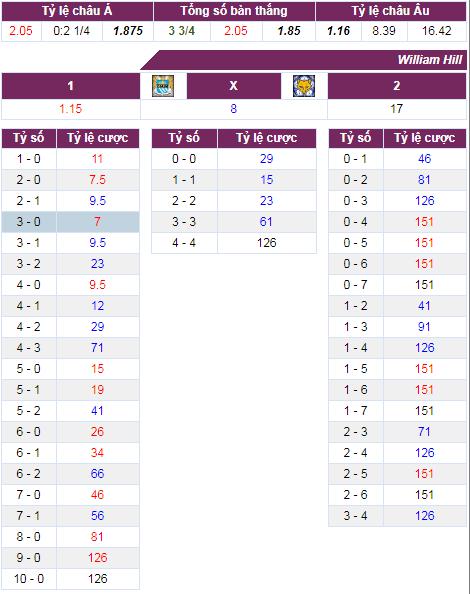Pick odds 29 for score 0 - 0

coord(267,159)
